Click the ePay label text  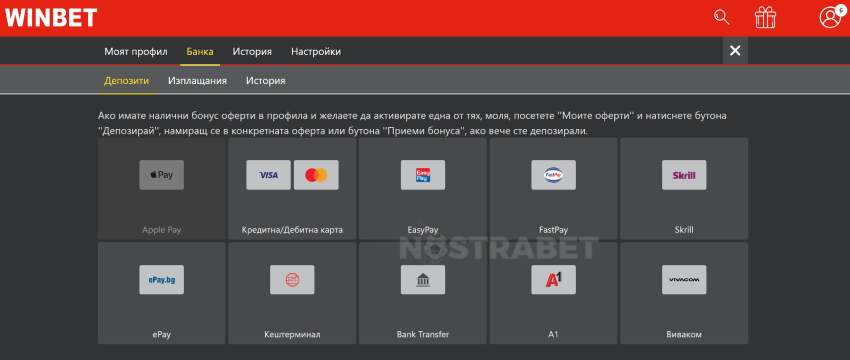pos(162,335)
